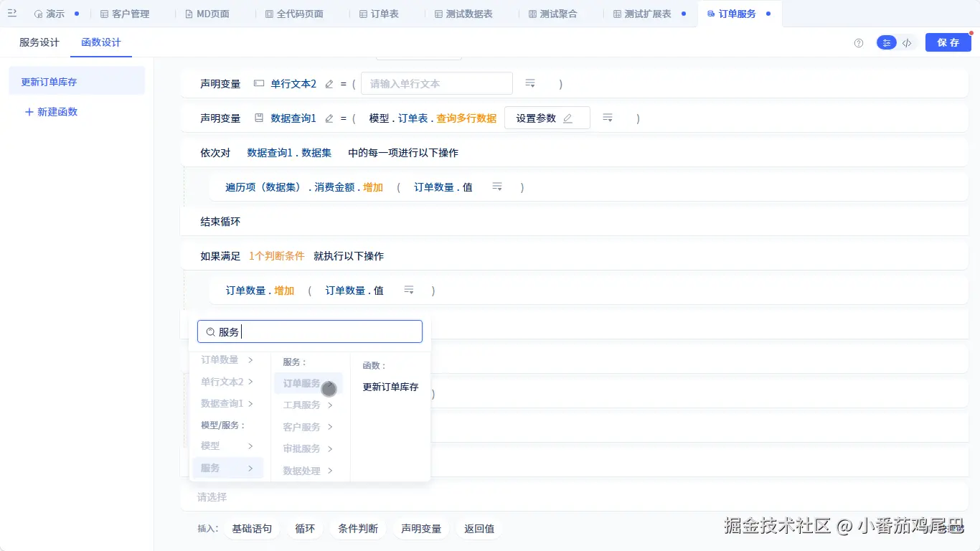Expand 订单服务 in services list
The height and width of the screenshot is (551, 980).
pos(308,384)
